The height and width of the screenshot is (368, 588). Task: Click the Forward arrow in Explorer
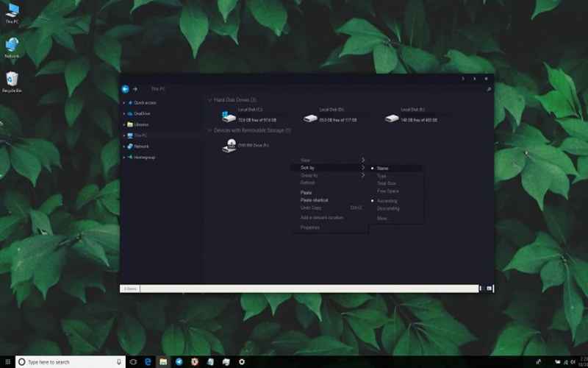[x=135, y=89]
